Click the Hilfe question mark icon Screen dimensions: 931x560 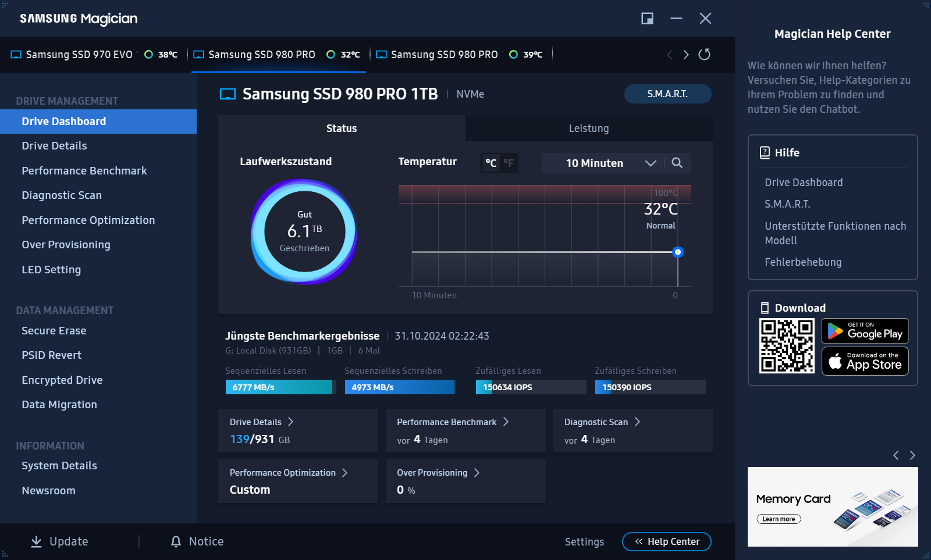[765, 152]
